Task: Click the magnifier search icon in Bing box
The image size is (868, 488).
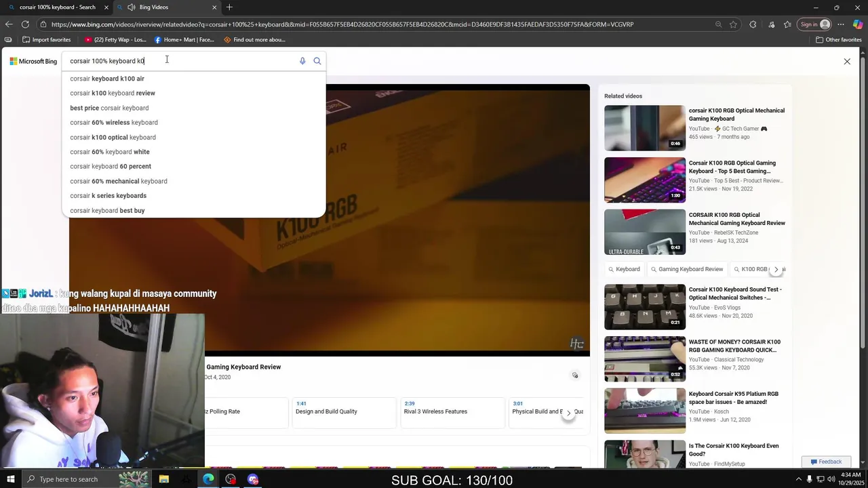Action: click(317, 61)
